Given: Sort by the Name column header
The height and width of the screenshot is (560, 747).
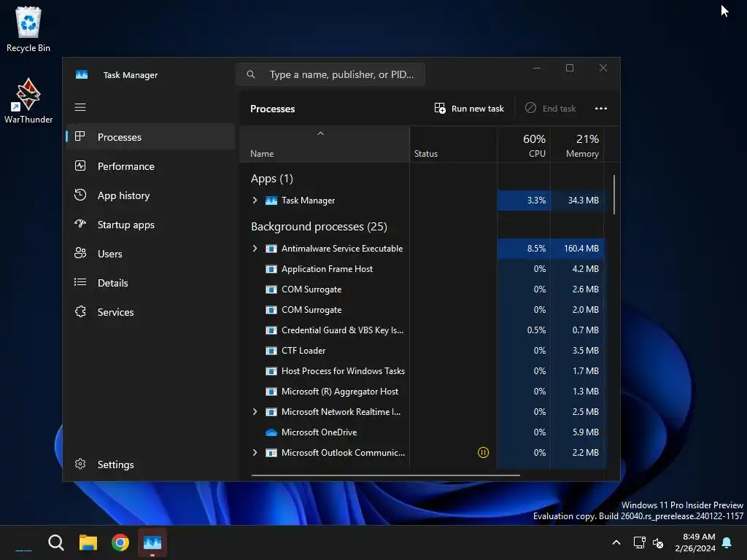Looking at the screenshot, I should click(x=325, y=145).
